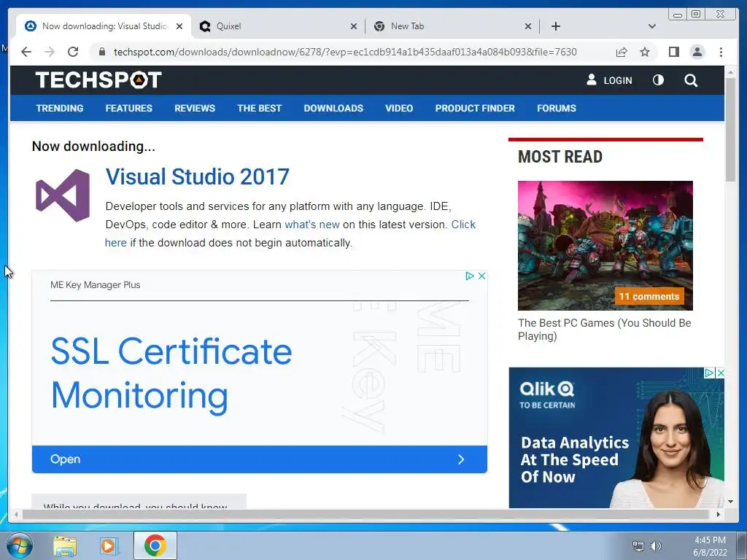Open the FORUMS menu item
The image size is (747, 560).
click(557, 108)
